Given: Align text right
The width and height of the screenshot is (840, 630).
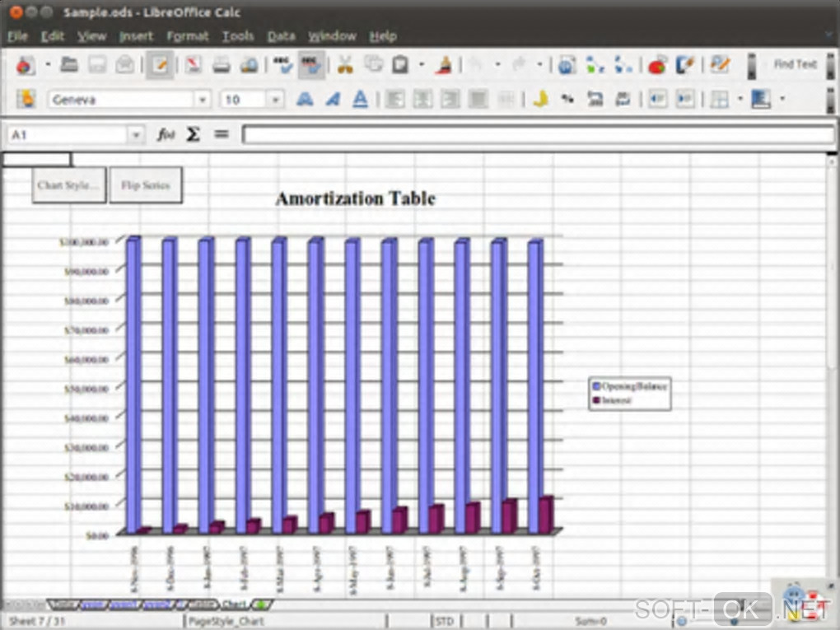Looking at the screenshot, I should click(x=450, y=99).
